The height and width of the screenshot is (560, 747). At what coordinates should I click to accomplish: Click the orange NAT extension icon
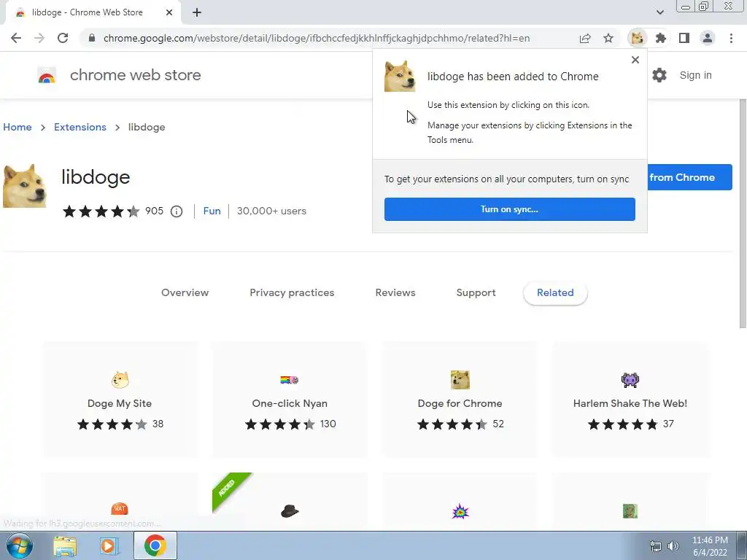[120, 509]
